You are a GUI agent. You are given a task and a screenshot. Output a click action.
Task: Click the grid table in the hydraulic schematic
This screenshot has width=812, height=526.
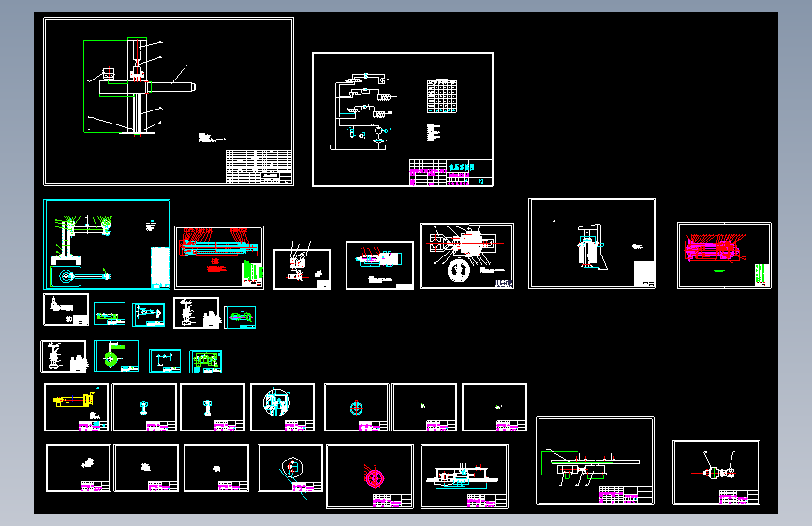[x=442, y=96]
